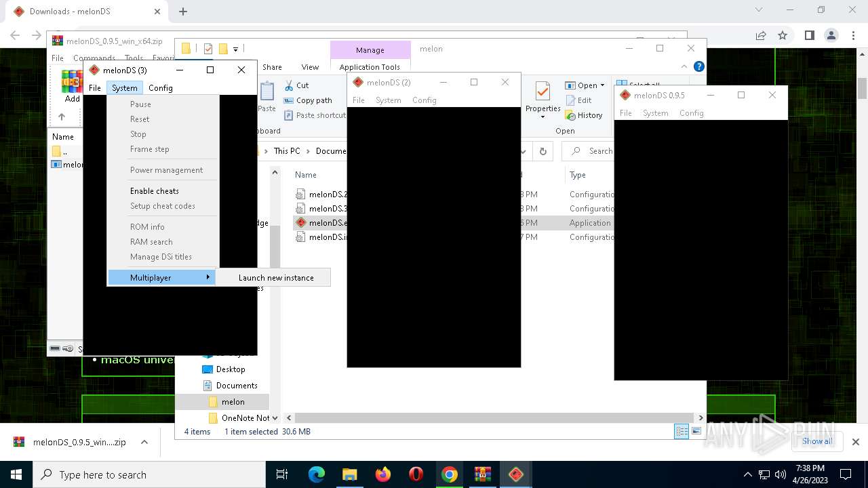Viewport: 868px width, 488px height.
Task: Open View ribbon tab
Action: point(310,67)
